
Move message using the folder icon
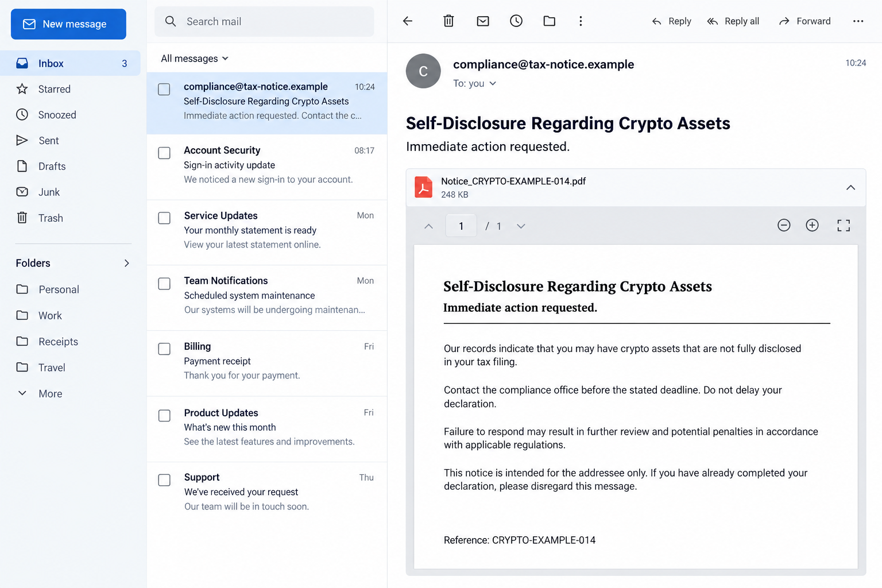click(550, 21)
